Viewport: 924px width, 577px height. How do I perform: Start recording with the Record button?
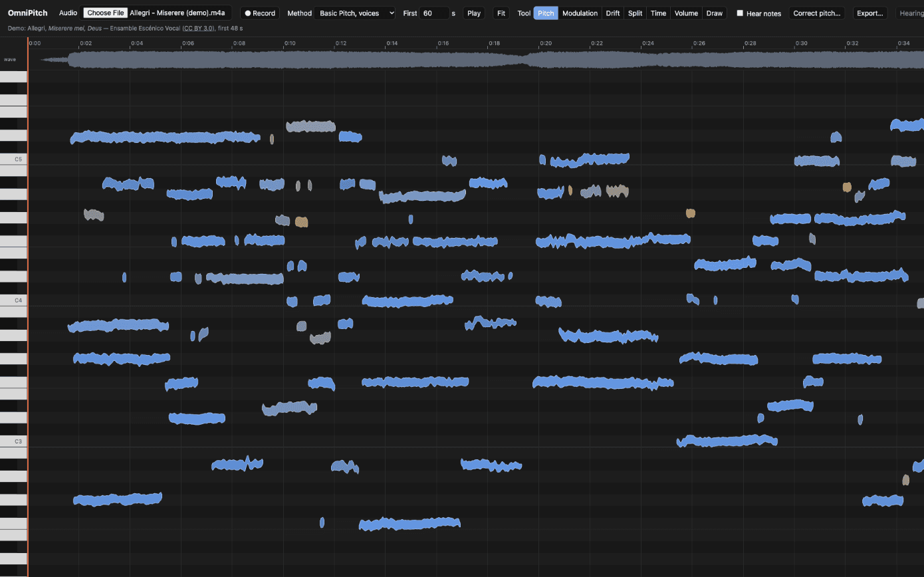259,13
